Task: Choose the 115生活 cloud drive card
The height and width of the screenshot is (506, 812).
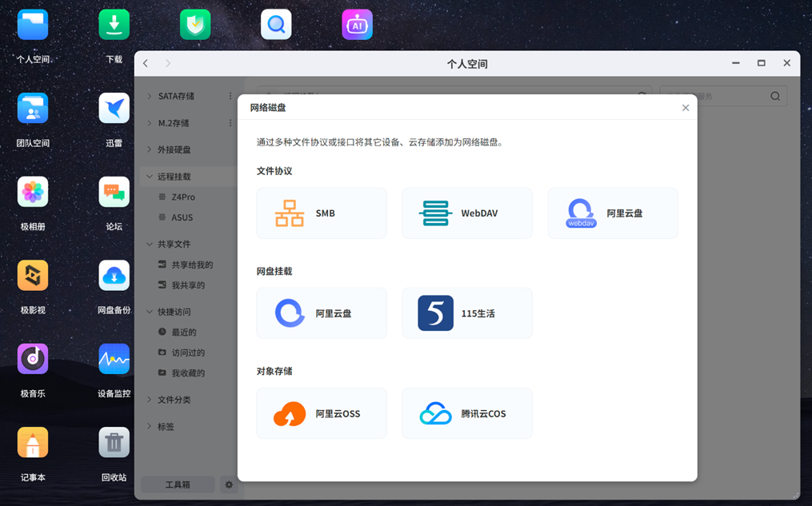Action: point(467,313)
